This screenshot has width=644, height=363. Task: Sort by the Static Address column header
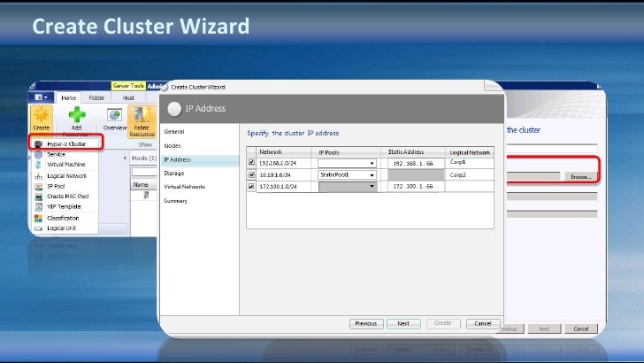(x=413, y=151)
